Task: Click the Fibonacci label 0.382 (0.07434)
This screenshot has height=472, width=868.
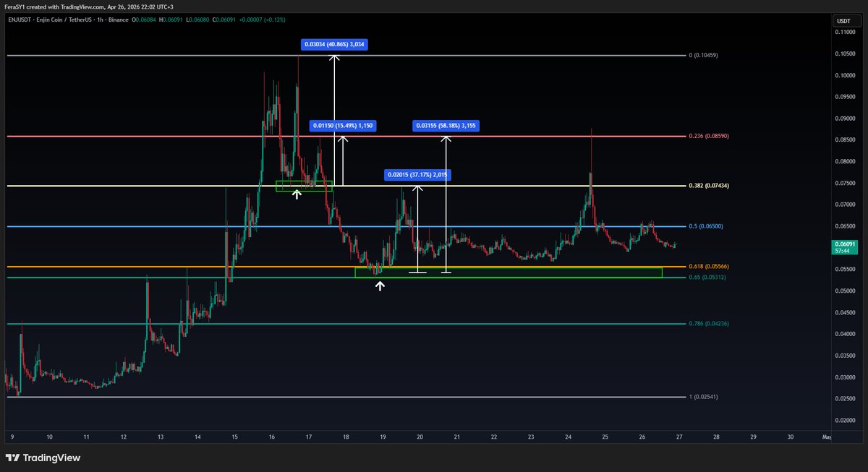Action: coord(710,186)
